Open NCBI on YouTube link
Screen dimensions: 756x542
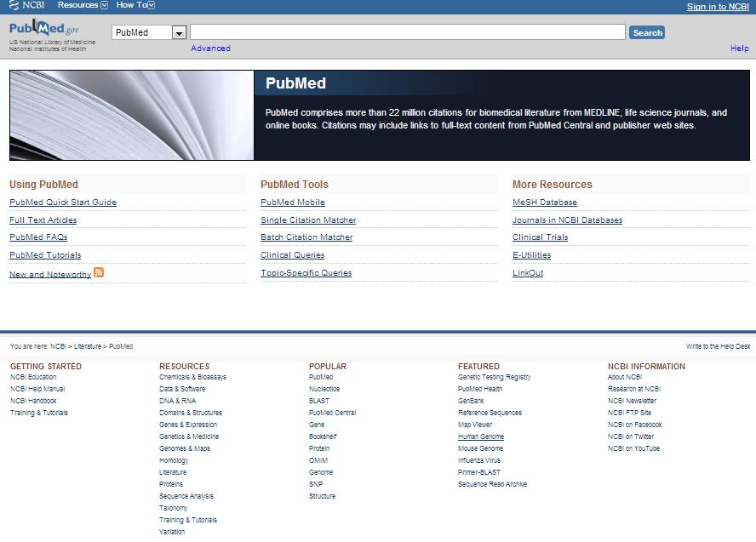pyautogui.click(x=633, y=448)
